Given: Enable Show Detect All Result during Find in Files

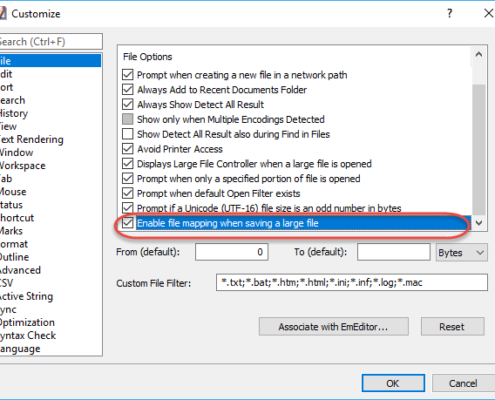Looking at the screenshot, I should (128, 134).
